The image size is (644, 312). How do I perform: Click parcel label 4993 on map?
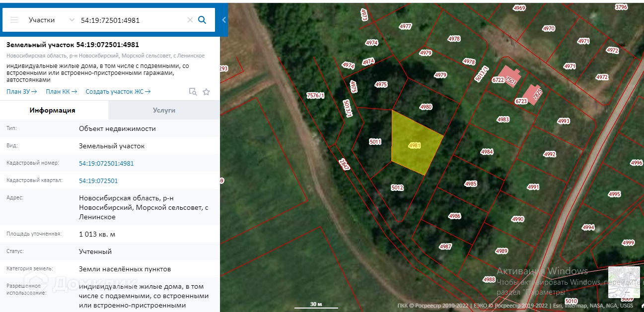point(564,121)
